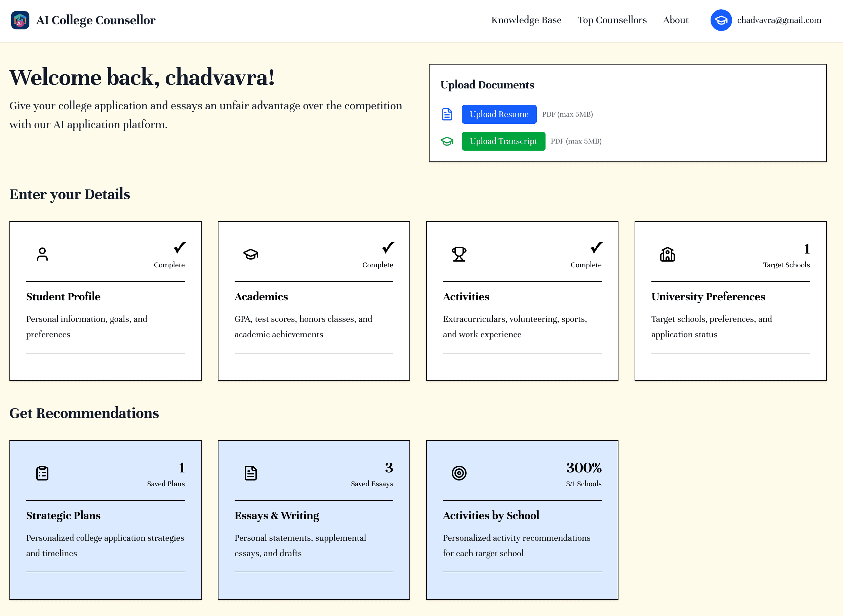
Task: Click 'Extracurriculars, volunteering, sports' description
Action: [x=515, y=326]
